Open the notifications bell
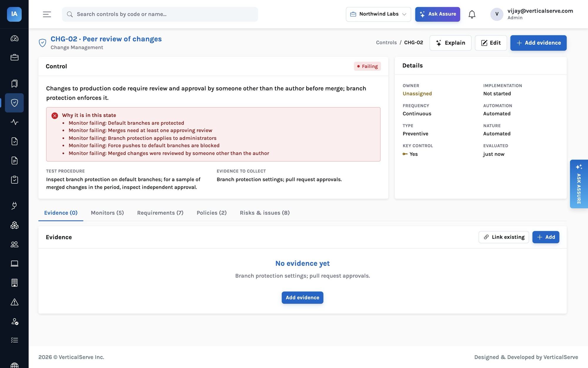Screen dimensions: 588x368 pyautogui.click(x=472, y=14)
